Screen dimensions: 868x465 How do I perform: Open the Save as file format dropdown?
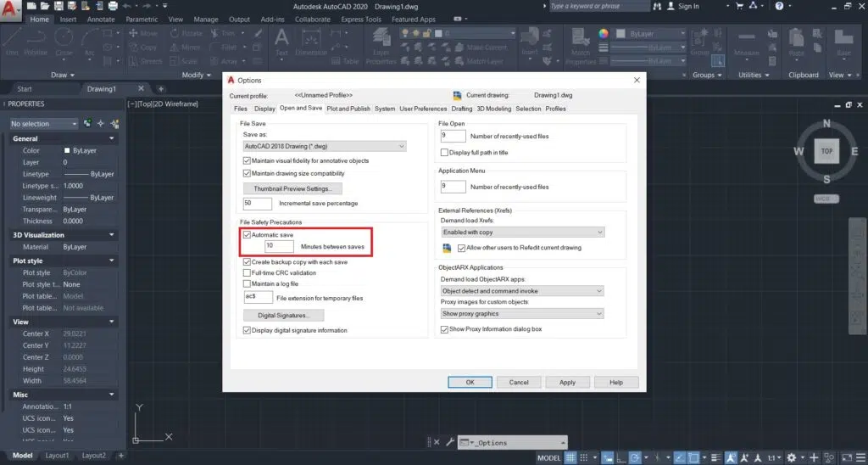click(x=325, y=146)
